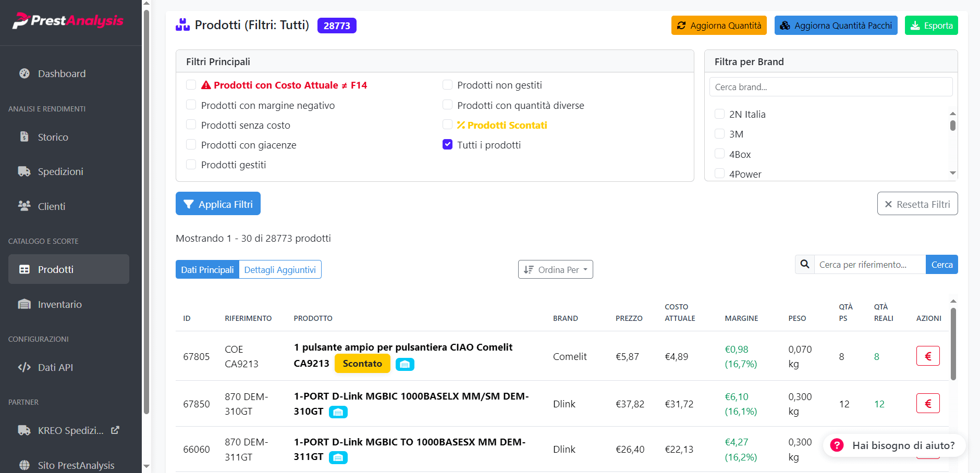Enable Prodotti con margine negativo filter
980x473 pixels.
pyautogui.click(x=191, y=105)
